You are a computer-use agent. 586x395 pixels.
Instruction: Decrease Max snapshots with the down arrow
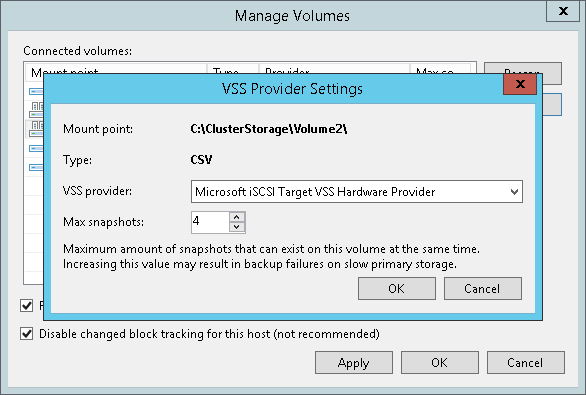point(237,227)
